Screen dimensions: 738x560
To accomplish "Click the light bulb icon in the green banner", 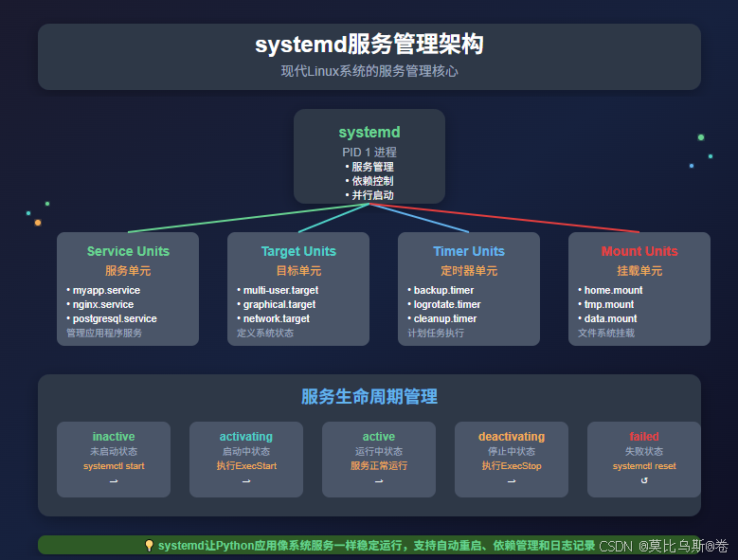I will pos(149,546).
